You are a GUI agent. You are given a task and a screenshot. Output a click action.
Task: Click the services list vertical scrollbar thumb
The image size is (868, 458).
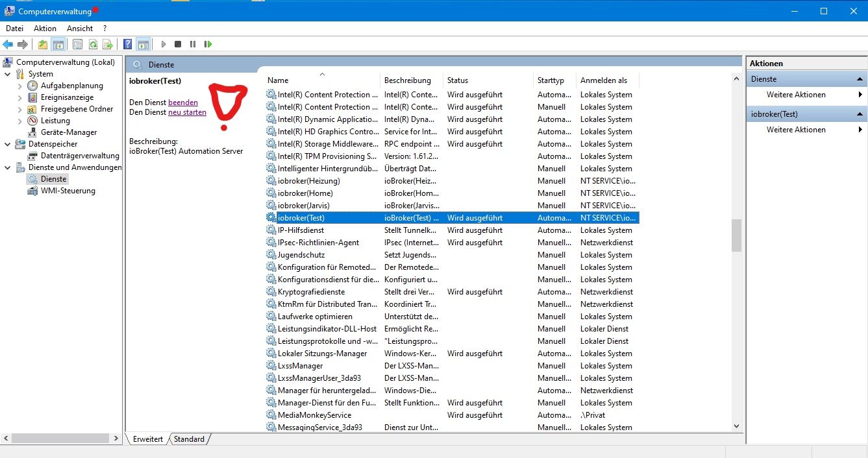(x=736, y=235)
